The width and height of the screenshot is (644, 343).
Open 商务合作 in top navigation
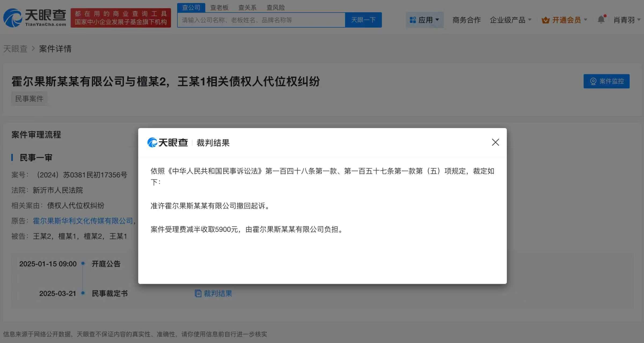coord(466,20)
